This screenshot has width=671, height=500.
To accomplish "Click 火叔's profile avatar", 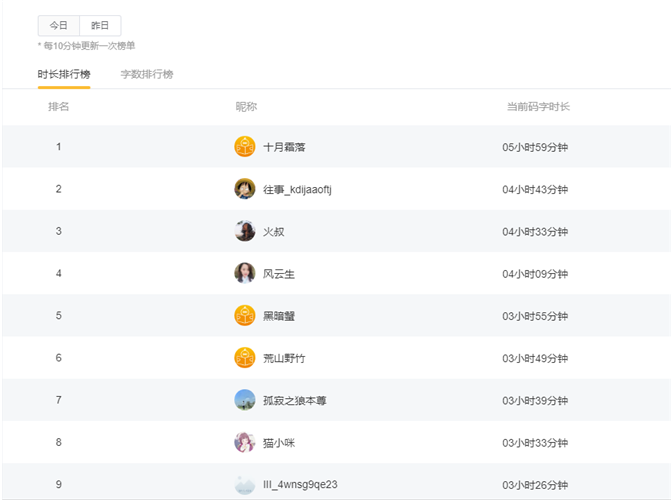I will [x=245, y=231].
